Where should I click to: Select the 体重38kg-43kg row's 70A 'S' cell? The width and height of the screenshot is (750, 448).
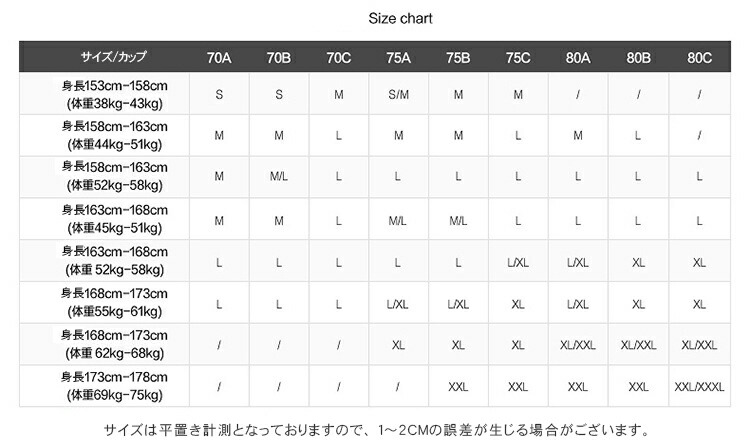tap(219, 95)
